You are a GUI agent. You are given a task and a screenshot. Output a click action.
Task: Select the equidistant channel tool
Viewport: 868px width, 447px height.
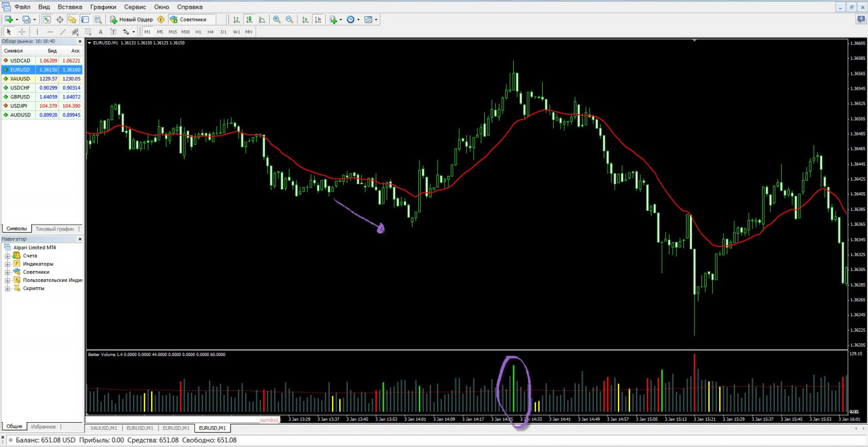75,32
